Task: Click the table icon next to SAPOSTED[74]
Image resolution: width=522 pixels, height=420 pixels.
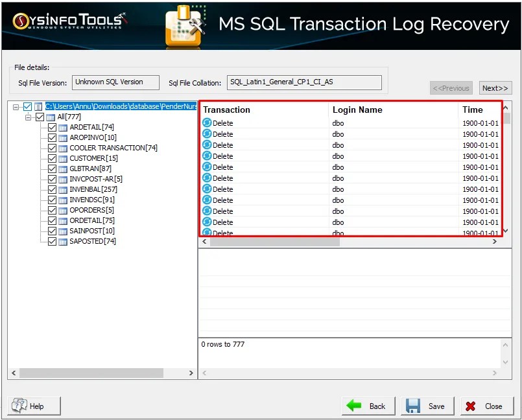Action: (x=63, y=241)
